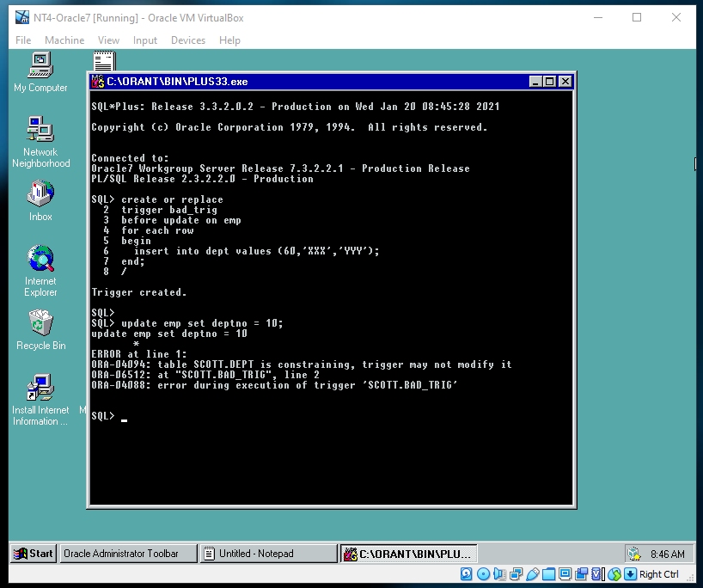Click the VirtualBox hard disk activity indicator
703x588 pixels.
pos(467,574)
